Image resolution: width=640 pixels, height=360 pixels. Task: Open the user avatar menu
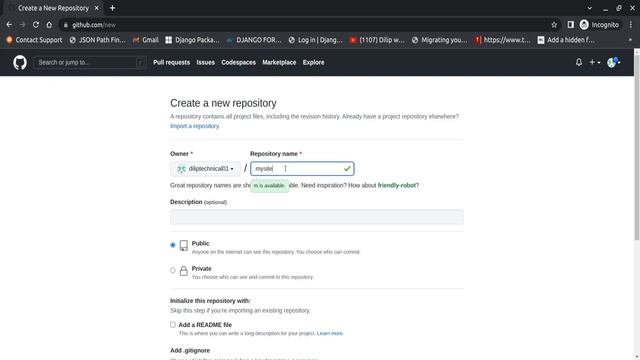(613, 62)
